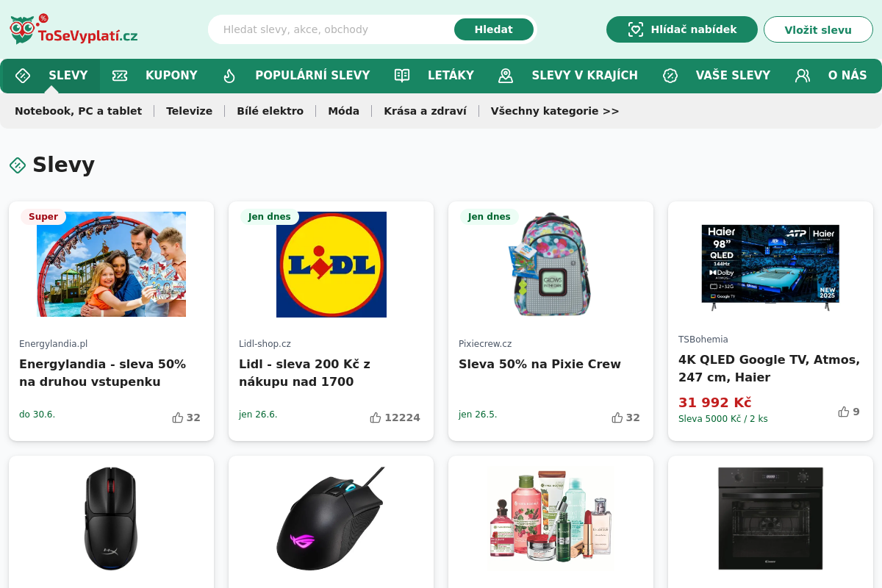Open the Hlídač nabídek button
882x588 pixels.
tap(682, 29)
